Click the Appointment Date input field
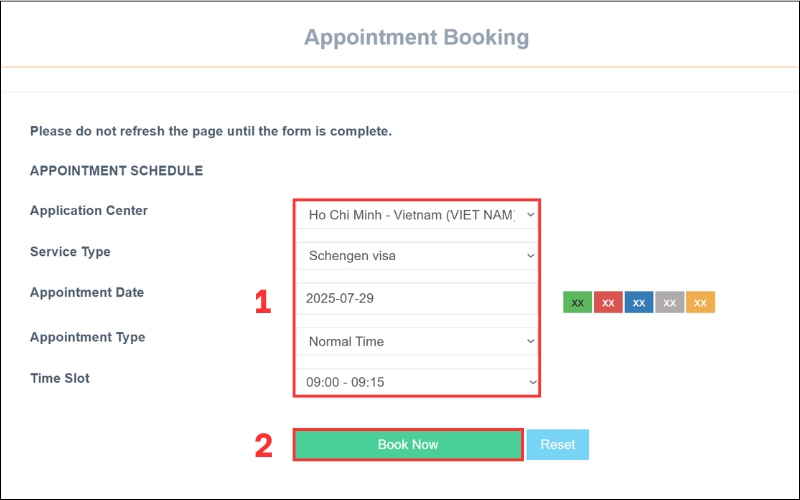This screenshot has width=800, height=500. [x=417, y=298]
